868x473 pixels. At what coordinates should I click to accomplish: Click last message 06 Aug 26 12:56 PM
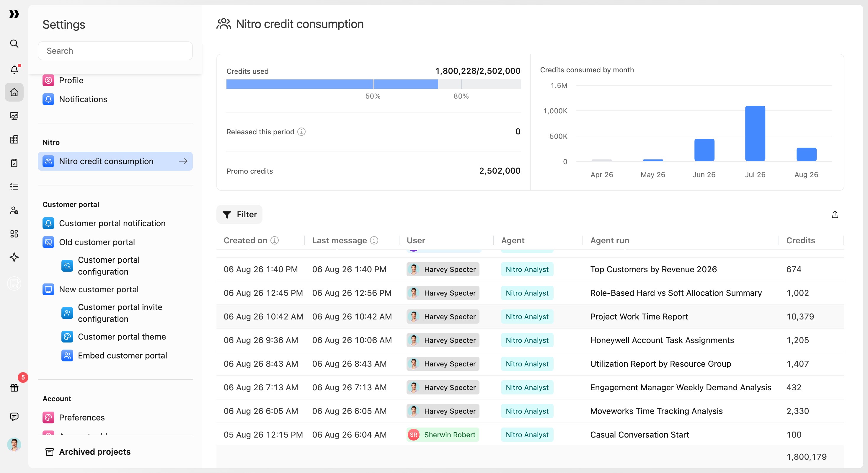(352, 293)
